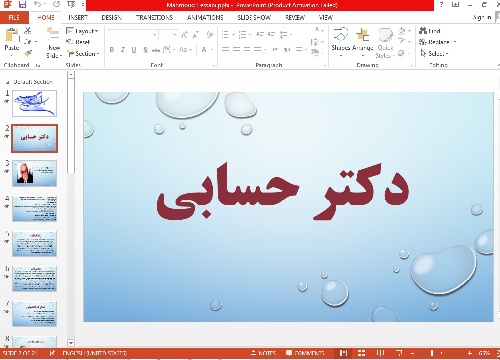Open the FILE tab
This screenshot has height=360, width=500.
pyautogui.click(x=14, y=17)
